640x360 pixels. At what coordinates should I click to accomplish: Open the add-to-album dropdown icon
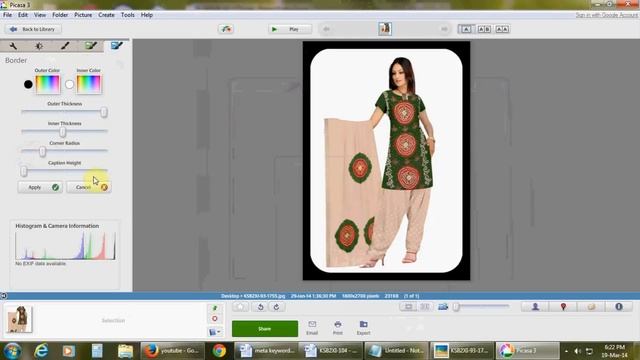coord(215,332)
